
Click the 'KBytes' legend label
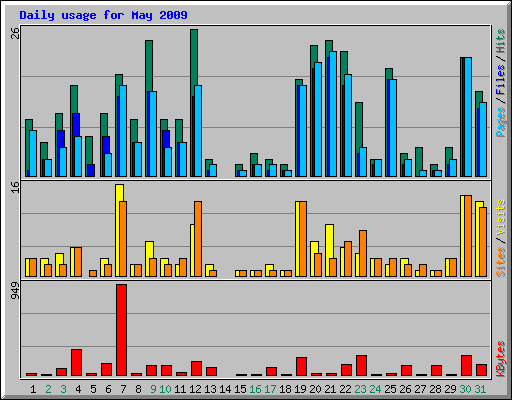(501, 359)
